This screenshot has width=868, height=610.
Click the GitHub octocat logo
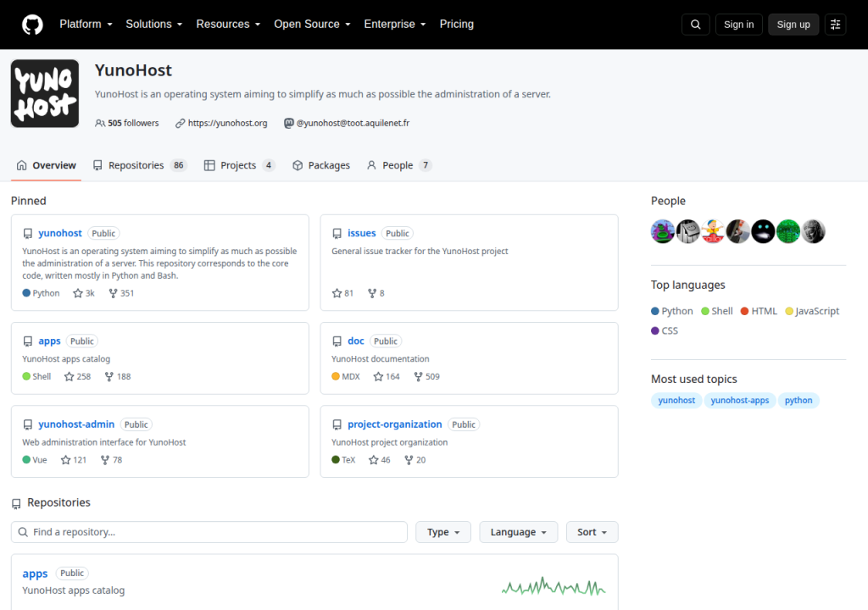[x=32, y=25]
